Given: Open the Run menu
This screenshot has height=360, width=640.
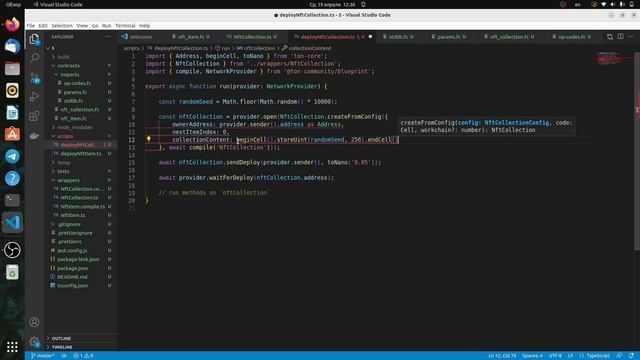Looking at the screenshot, I should click(107, 25).
